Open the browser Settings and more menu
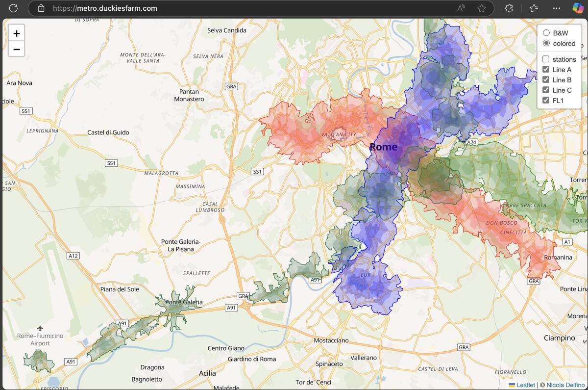This screenshot has width=588, height=390. click(x=556, y=8)
